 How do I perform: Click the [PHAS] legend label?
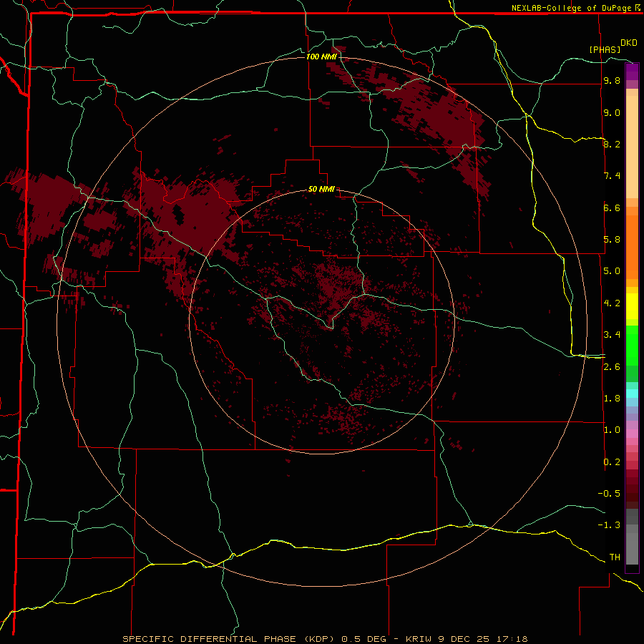605,49
